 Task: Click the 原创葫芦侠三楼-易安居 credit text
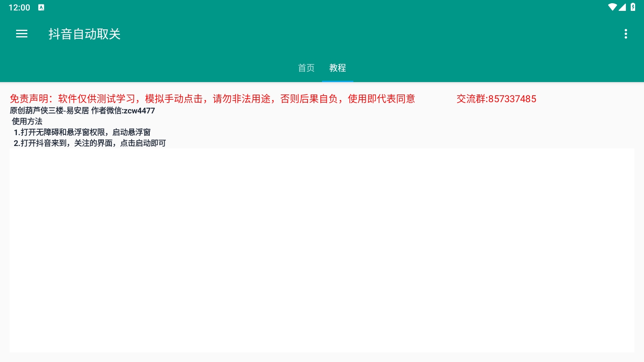click(x=49, y=111)
